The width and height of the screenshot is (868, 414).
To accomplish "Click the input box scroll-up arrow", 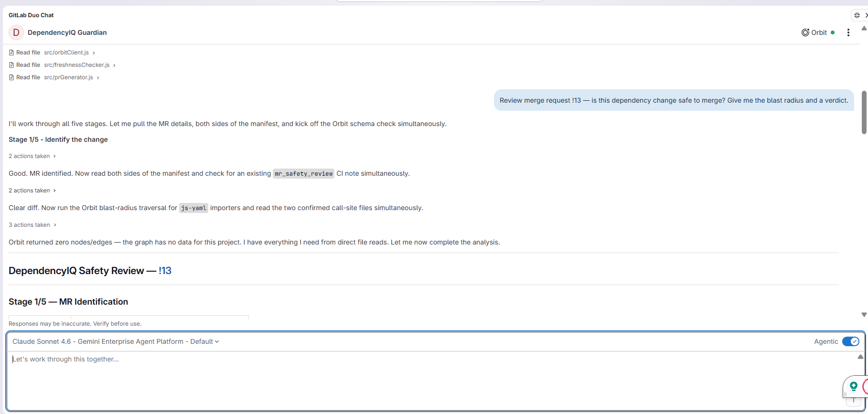I will [860, 357].
